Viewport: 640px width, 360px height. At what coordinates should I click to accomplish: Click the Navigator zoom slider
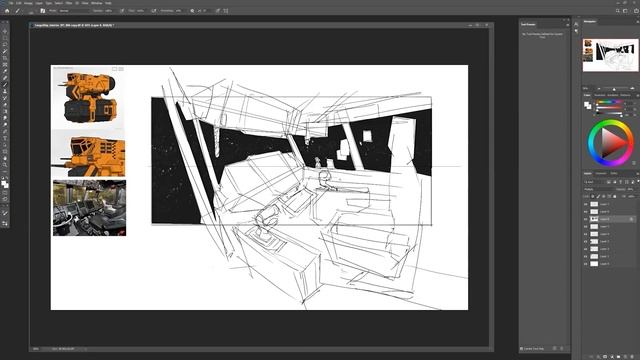pyautogui.click(x=615, y=89)
